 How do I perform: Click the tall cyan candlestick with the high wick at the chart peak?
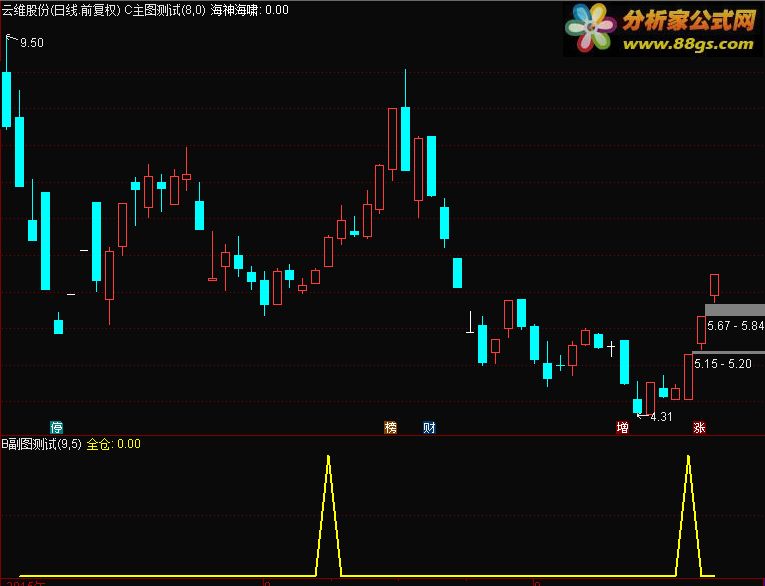click(405, 139)
